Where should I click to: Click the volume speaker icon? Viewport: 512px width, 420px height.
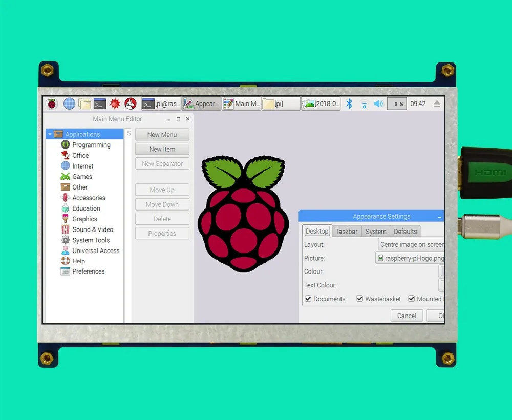pyautogui.click(x=378, y=104)
